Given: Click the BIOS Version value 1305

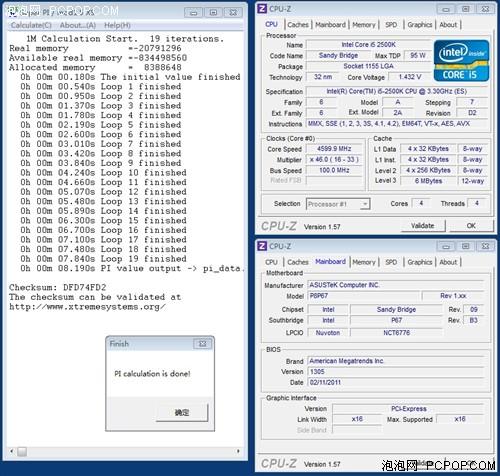Looking at the screenshot, I should pyautogui.click(x=395, y=372).
